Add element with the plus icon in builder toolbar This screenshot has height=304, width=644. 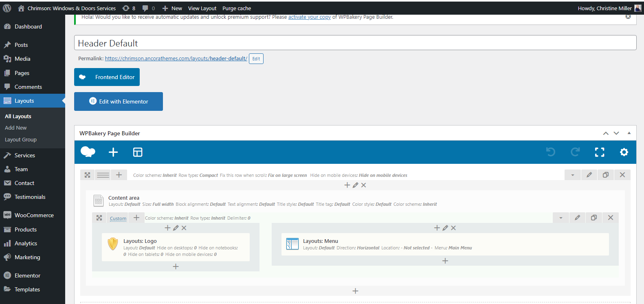pyautogui.click(x=113, y=152)
